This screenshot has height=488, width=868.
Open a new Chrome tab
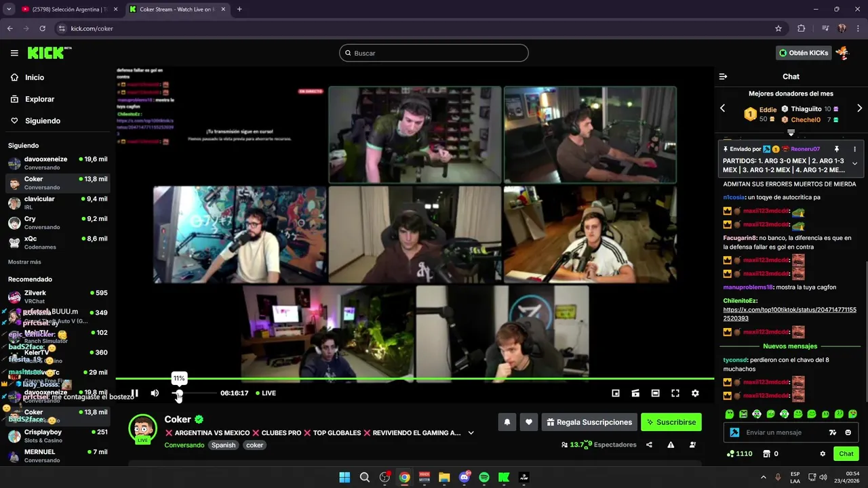[239, 9]
